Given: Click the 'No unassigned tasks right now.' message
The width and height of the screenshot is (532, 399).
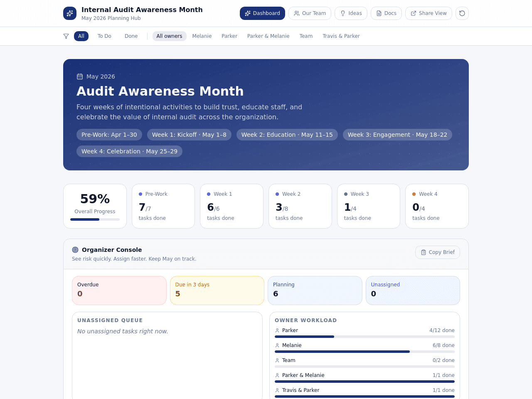Looking at the screenshot, I should (x=123, y=331).
